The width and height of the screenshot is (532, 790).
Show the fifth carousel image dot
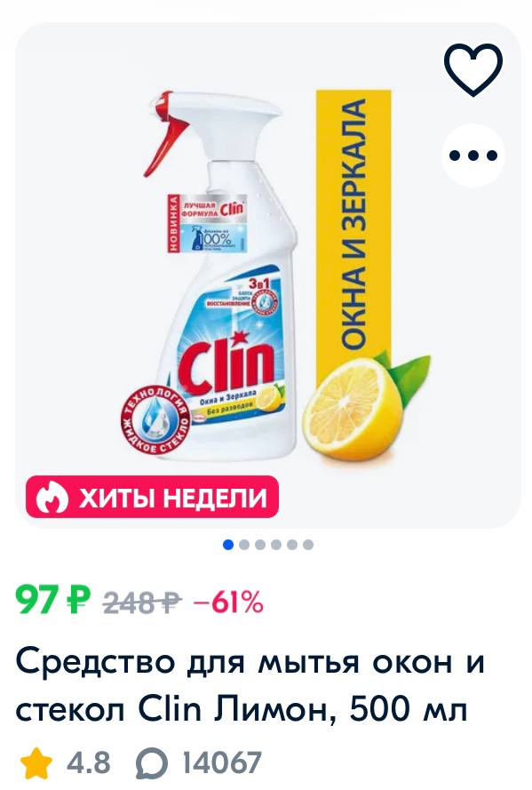tap(292, 544)
